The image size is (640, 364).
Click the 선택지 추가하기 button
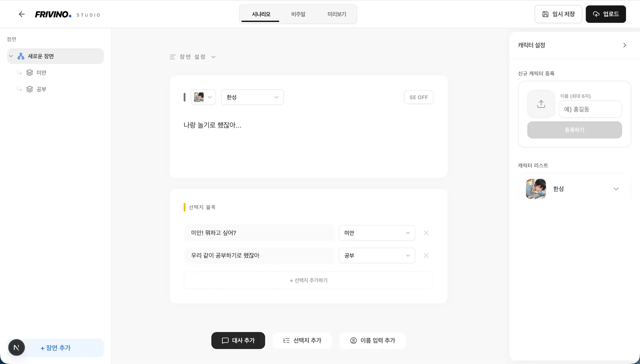click(x=308, y=280)
